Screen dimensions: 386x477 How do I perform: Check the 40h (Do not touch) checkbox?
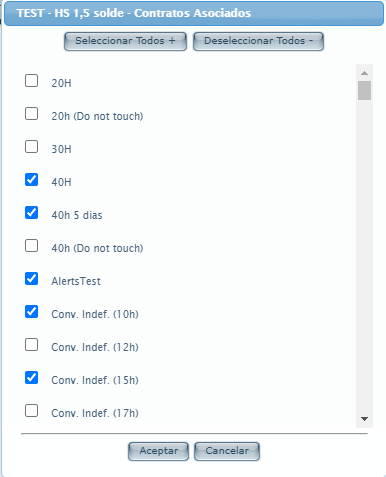31,246
